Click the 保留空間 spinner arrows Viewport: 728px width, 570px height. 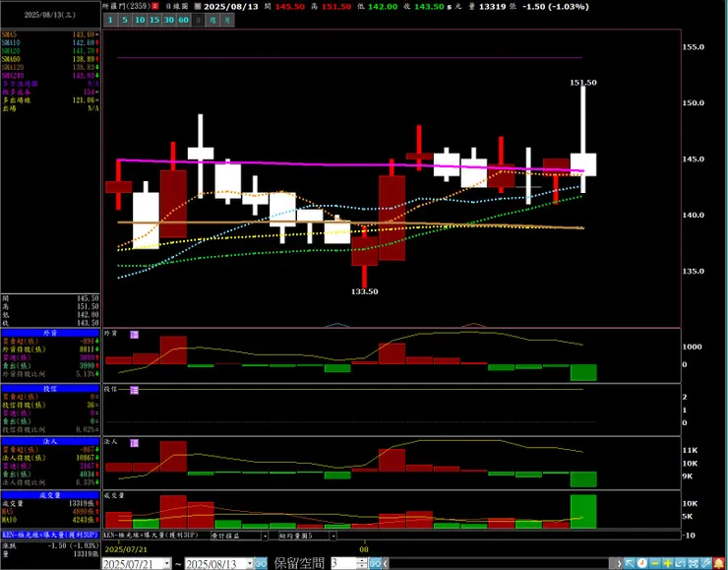(x=362, y=564)
